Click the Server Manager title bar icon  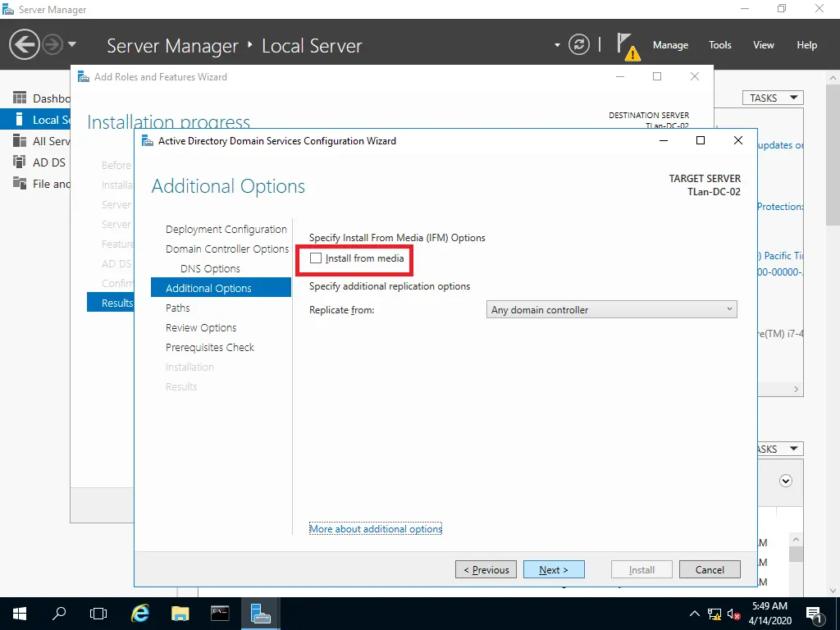pyautogui.click(x=8, y=9)
